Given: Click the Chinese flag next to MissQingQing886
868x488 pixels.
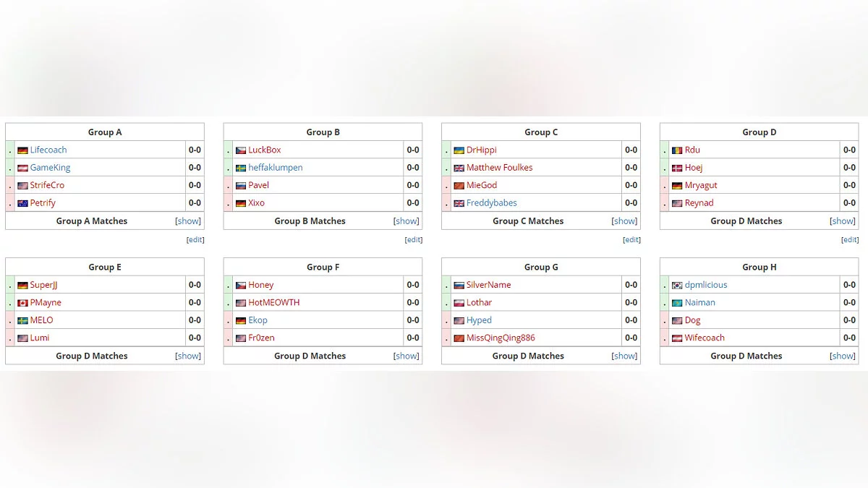Looking at the screenshot, I should click(459, 338).
